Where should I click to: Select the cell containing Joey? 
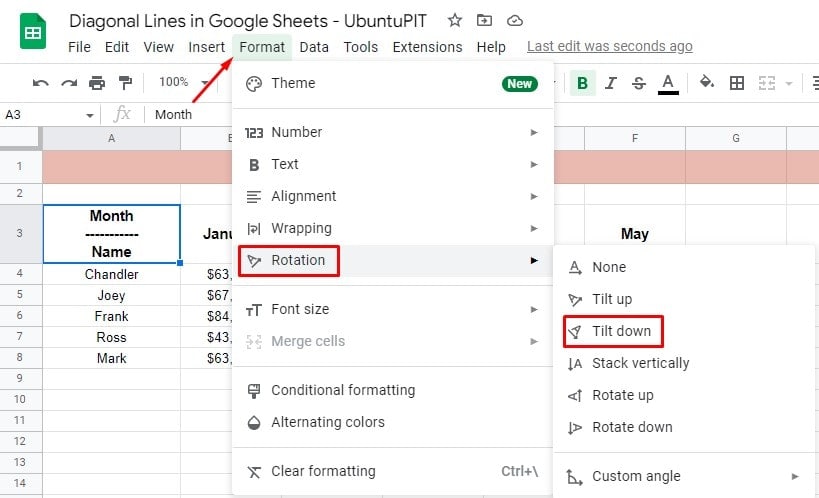pyautogui.click(x=111, y=295)
